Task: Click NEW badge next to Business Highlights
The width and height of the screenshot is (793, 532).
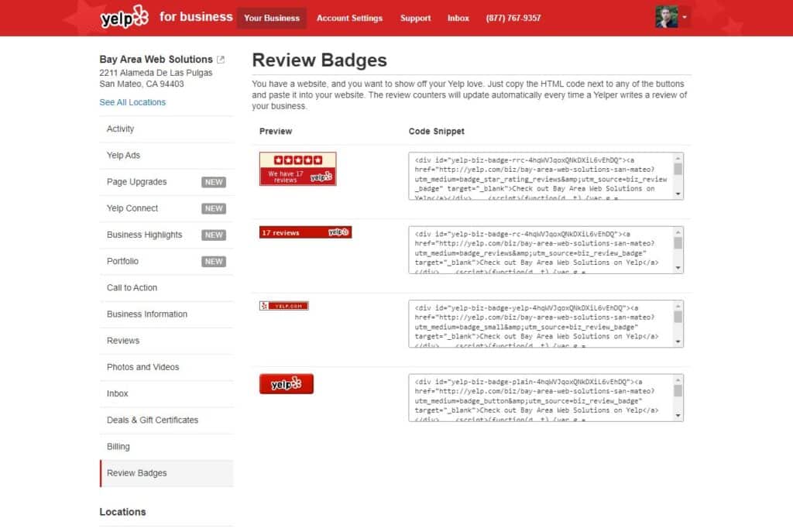Action: (x=214, y=235)
